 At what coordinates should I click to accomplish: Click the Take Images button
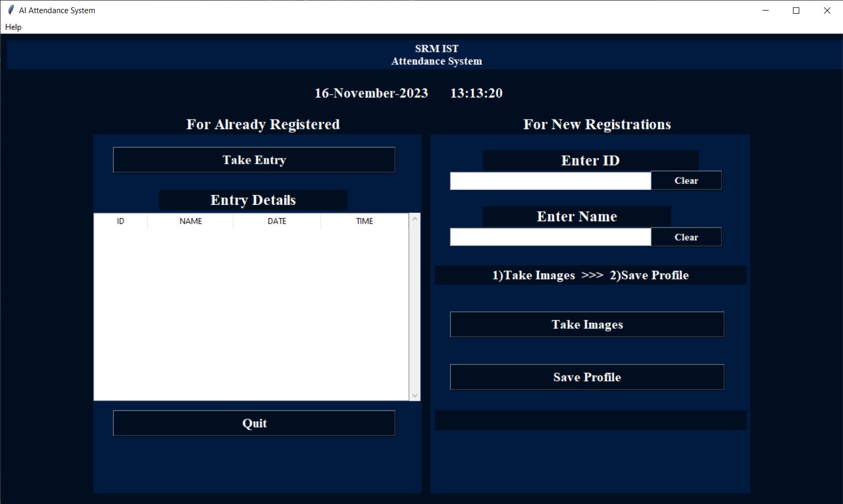click(x=587, y=324)
